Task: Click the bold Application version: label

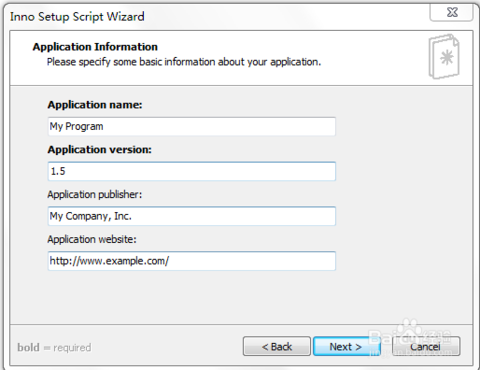Action: click(99, 150)
